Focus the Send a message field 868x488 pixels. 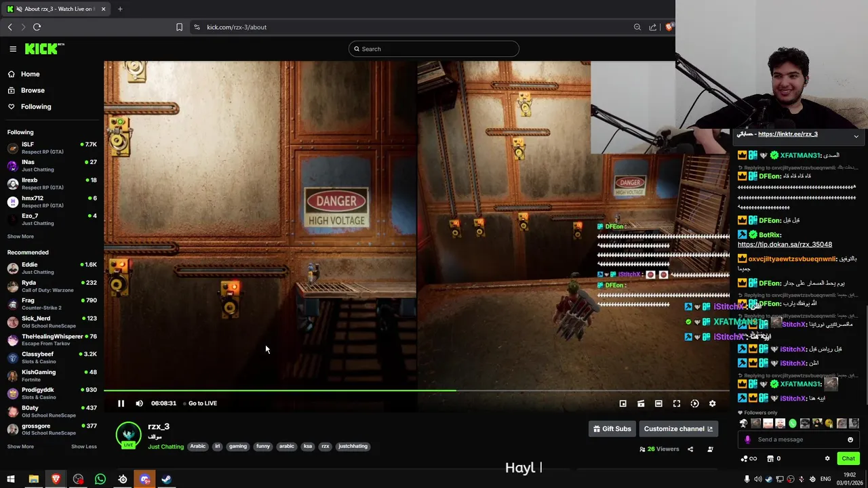(799, 440)
